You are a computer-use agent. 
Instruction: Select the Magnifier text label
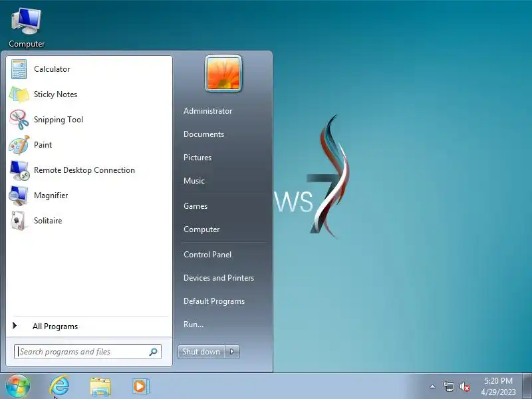click(51, 196)
